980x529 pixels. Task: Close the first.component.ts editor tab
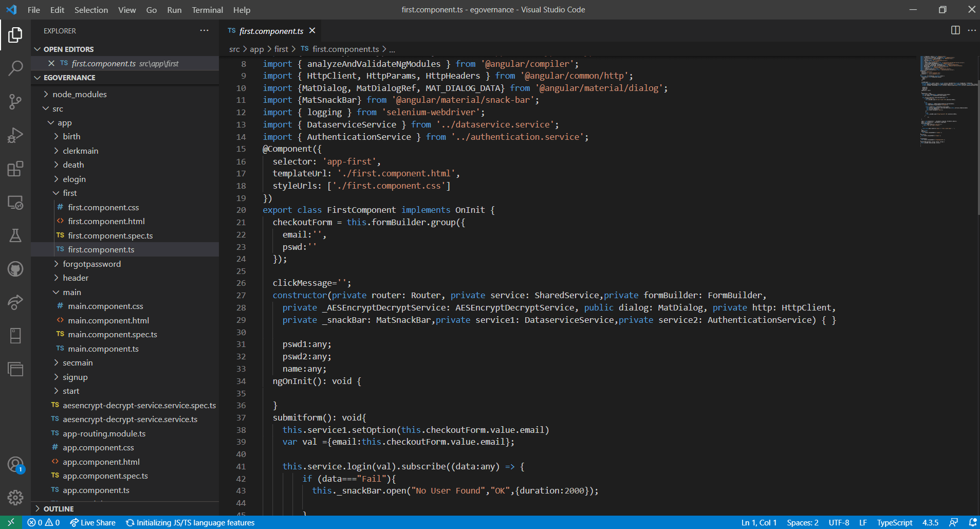pyautogui.click(x=312, y=31)
